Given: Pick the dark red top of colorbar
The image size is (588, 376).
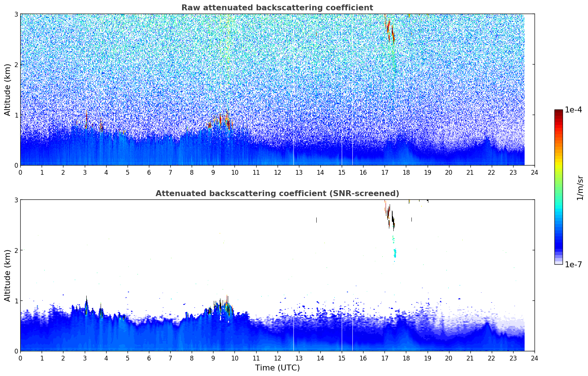Looking at the screenshot, I should point(558,111).
